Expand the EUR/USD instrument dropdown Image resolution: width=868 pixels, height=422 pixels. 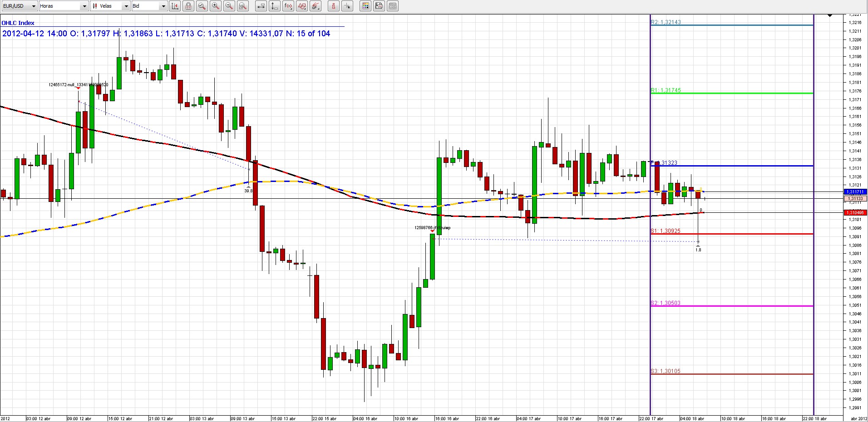pyautogui.click(x=19, y=6)
